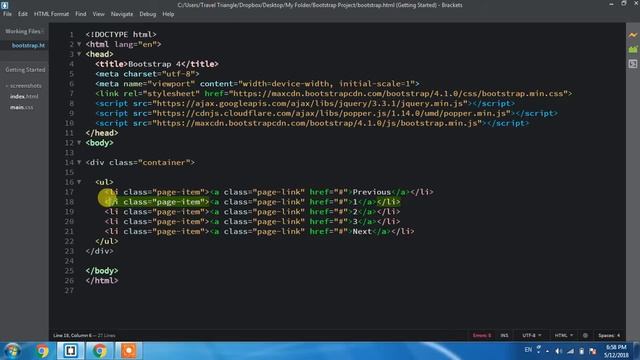Screen dimensions: 640x360
Task: Collapse the head tag fold on line 3
Action: pos(79,54)
